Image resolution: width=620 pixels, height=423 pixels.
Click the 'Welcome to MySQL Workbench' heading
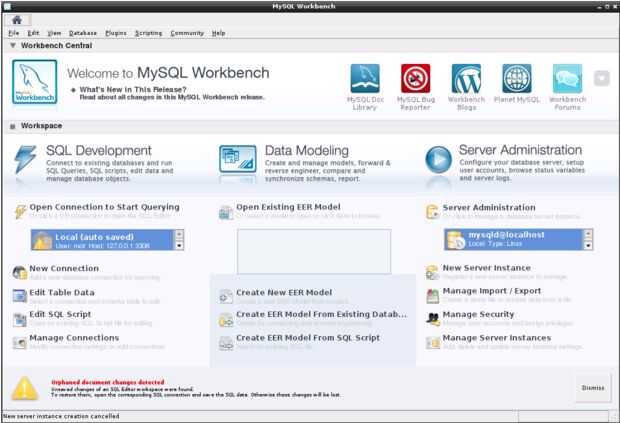click(168, 73)
